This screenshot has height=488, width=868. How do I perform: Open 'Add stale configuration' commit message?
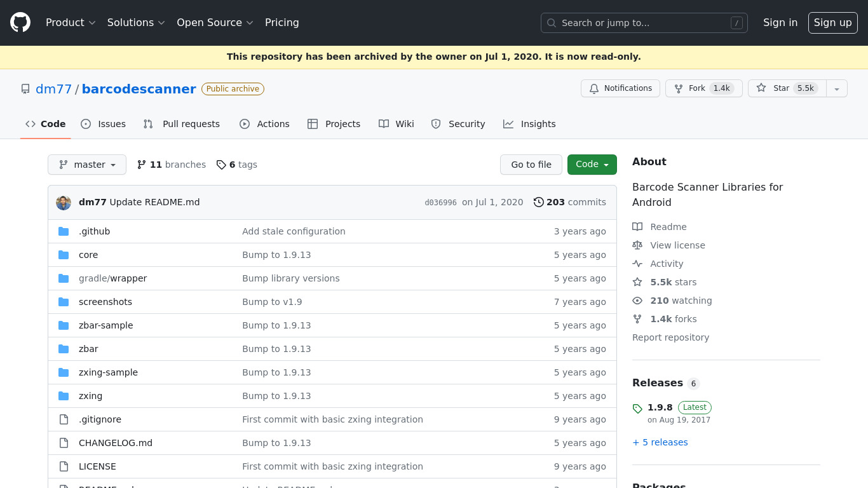point(294,231)
